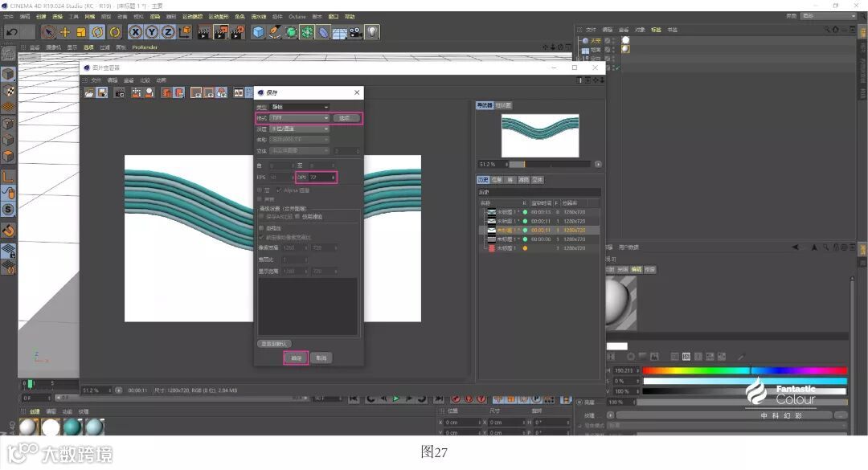Select the Rotate tool icon

[x=98, y=32]
